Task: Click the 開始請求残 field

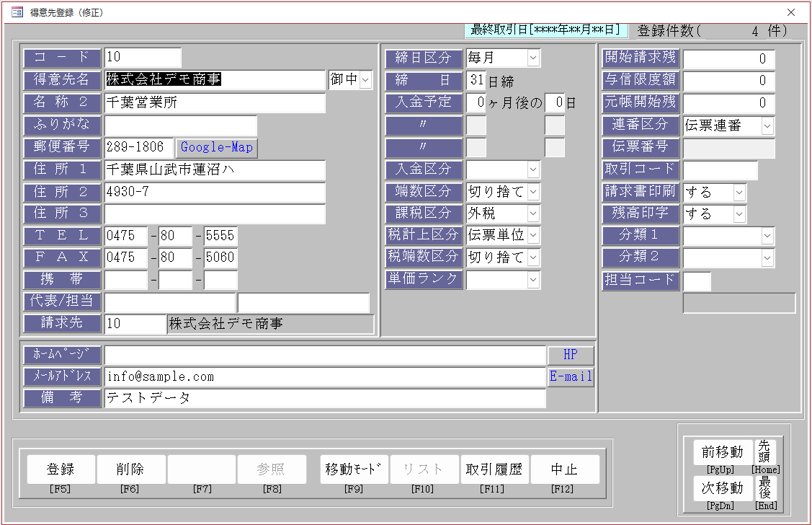Action: [x=728, y=59]
